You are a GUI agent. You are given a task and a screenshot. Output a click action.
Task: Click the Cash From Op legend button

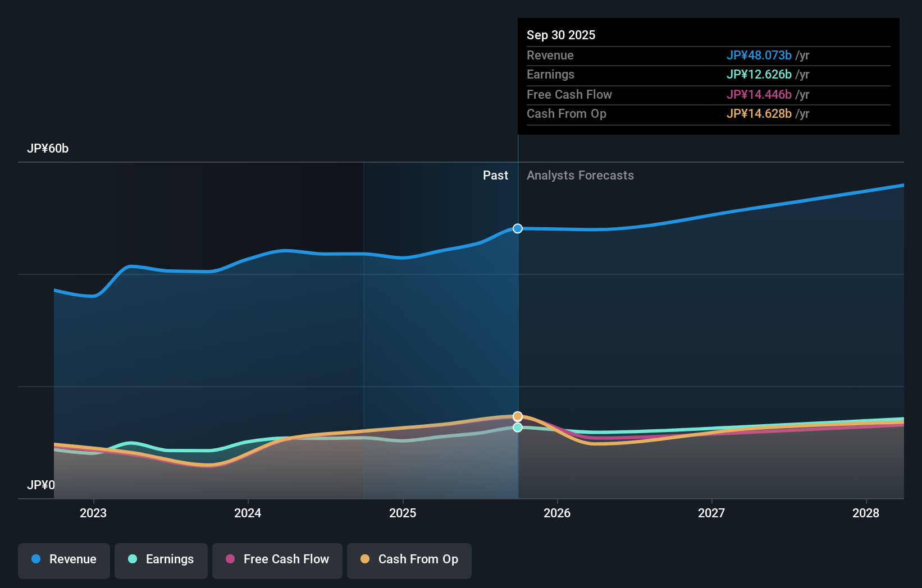409,561
